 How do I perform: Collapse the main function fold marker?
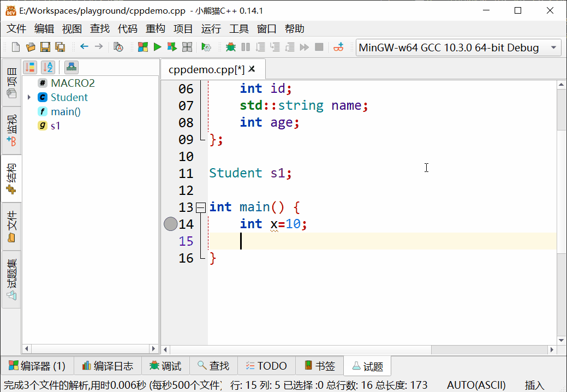tap(201, 207)
